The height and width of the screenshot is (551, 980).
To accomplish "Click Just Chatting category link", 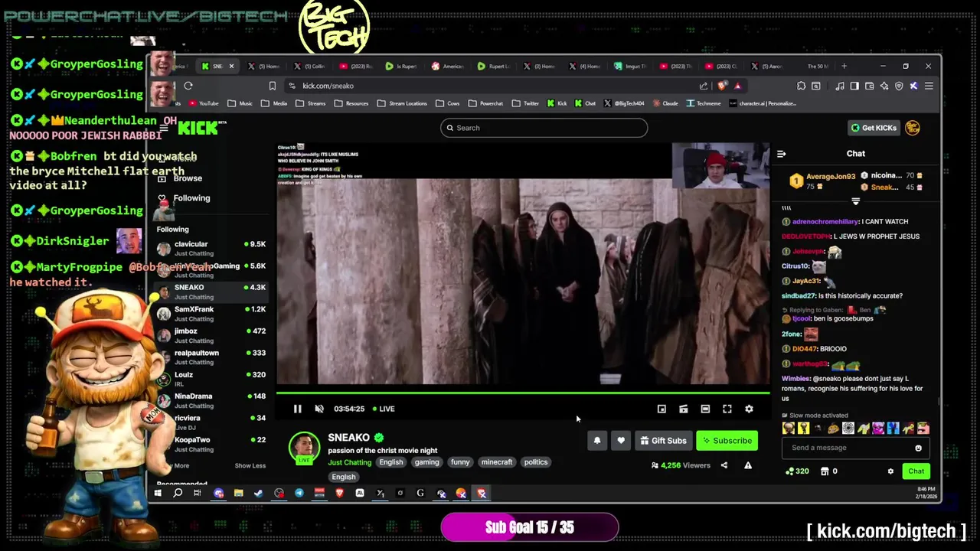I will [349, 462].
